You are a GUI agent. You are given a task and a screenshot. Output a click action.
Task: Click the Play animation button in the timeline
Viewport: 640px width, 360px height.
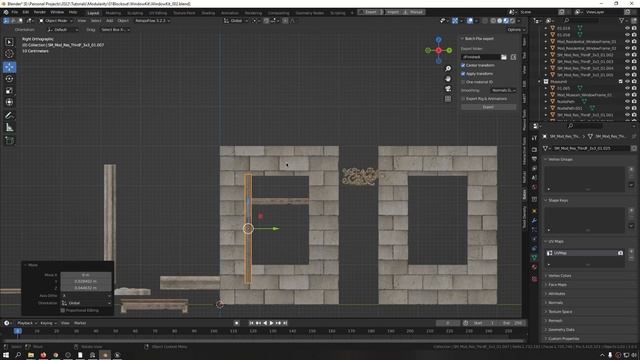(271, 323)
